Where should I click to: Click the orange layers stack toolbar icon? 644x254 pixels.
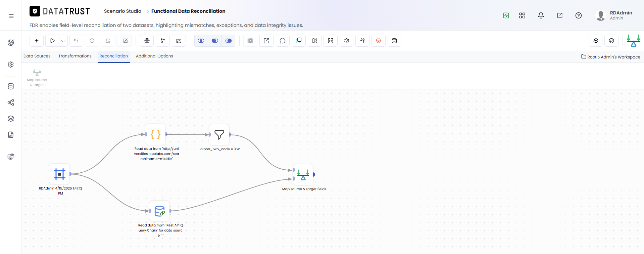click(x=379, y=41)
